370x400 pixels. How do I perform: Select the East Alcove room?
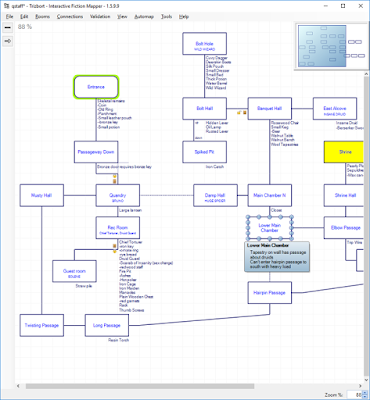pos(335,109)
